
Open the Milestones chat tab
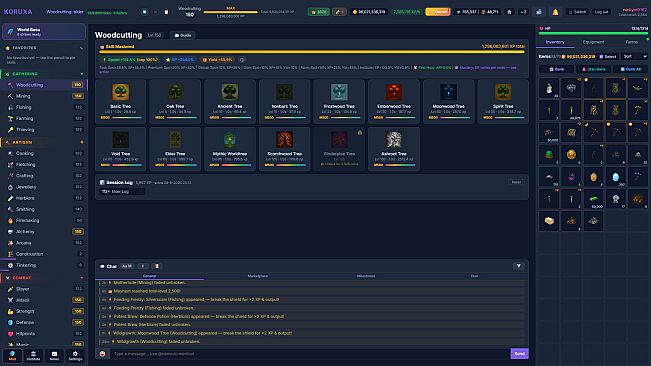pyautogui.click(x=366, y=276)
